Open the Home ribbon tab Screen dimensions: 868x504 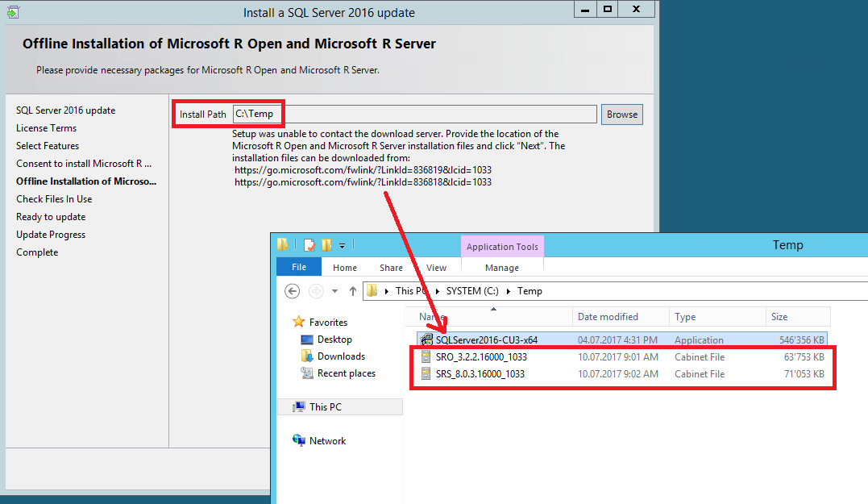coord(344,268)
